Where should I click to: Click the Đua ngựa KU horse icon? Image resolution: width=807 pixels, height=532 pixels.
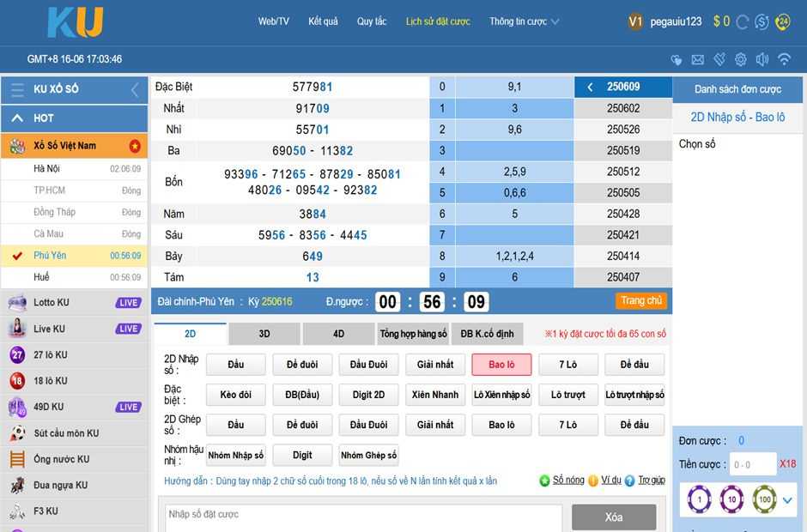(17, 485)
